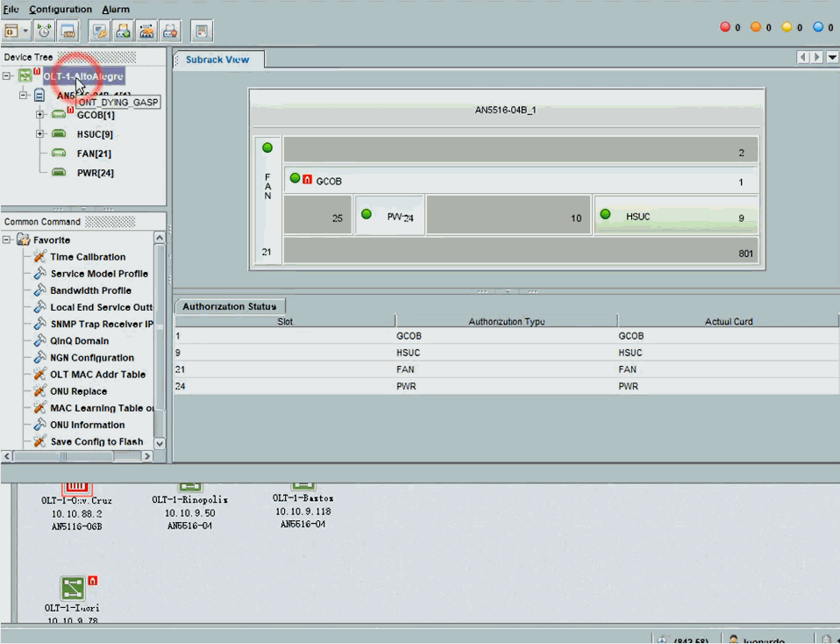Select the PWR card in slot 24

(x=390, y=216)
